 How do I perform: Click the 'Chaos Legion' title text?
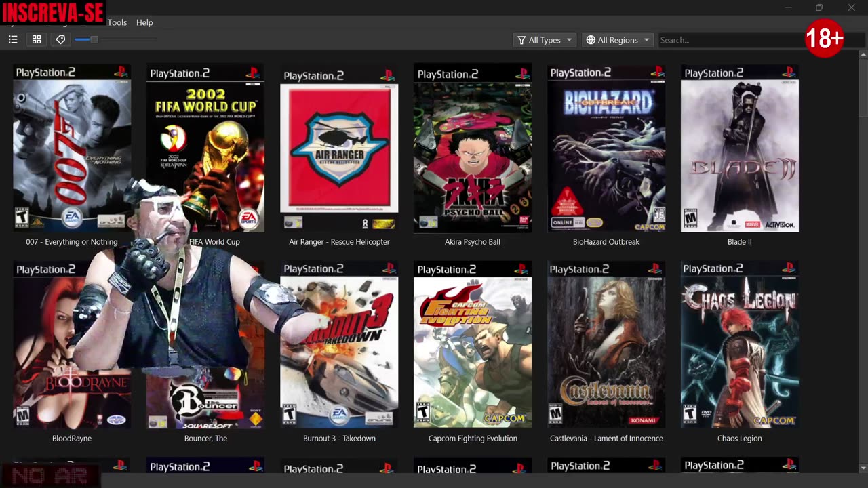coord(740,439)
